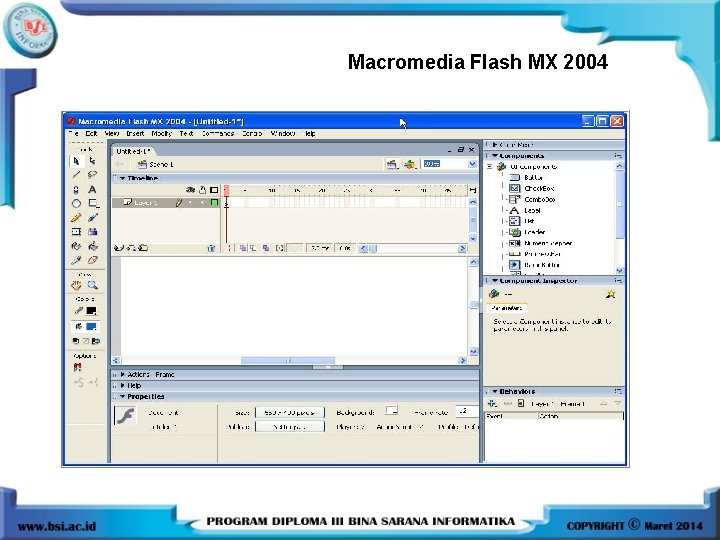
Task: Collapse the Properties panel
Action: pyautogui.click(x=123, y=396)
